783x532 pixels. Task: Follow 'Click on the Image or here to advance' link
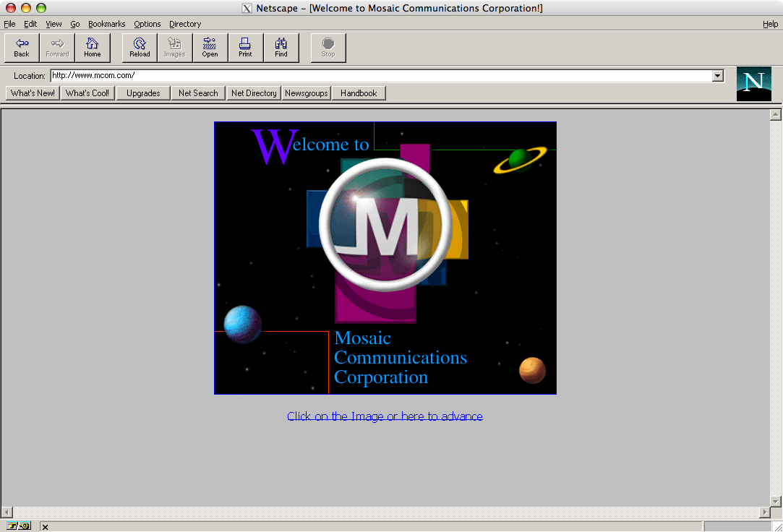coord(385,416)
